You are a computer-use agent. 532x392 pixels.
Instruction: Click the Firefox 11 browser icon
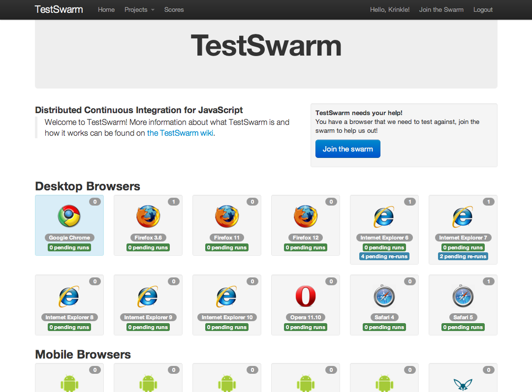pyautogui.click(x=227, y=216)
